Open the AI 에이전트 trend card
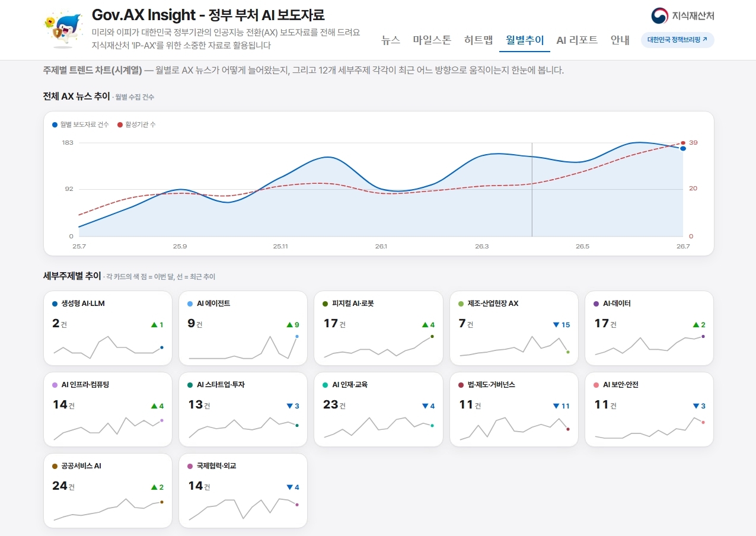The height and width of the screenshot is (536, 756). [243, 328]
